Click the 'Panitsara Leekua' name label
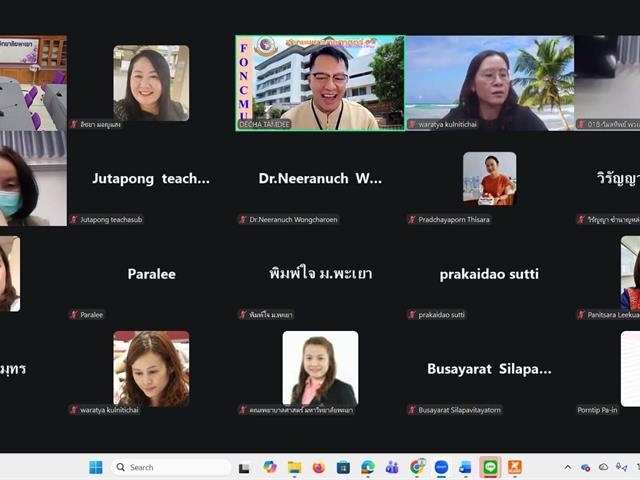This screenshot has width=640, height=480. pyautogui.click(x=613, y=315)
